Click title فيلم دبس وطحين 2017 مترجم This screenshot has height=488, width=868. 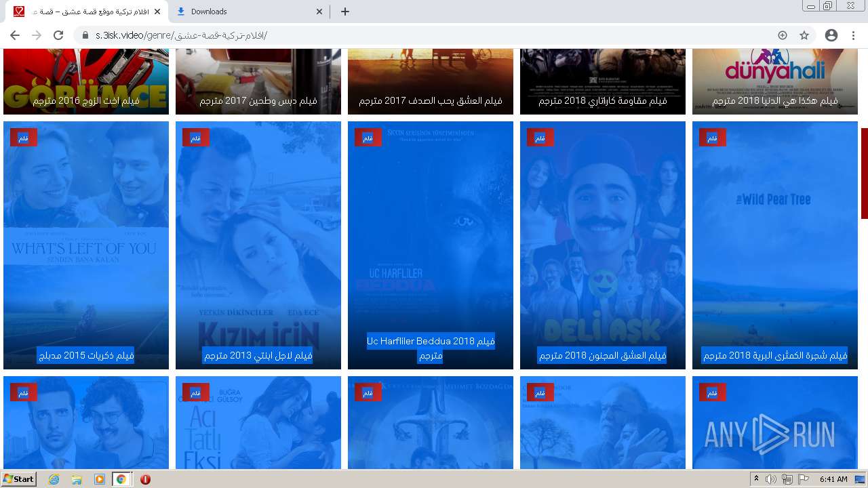point(258,101)
